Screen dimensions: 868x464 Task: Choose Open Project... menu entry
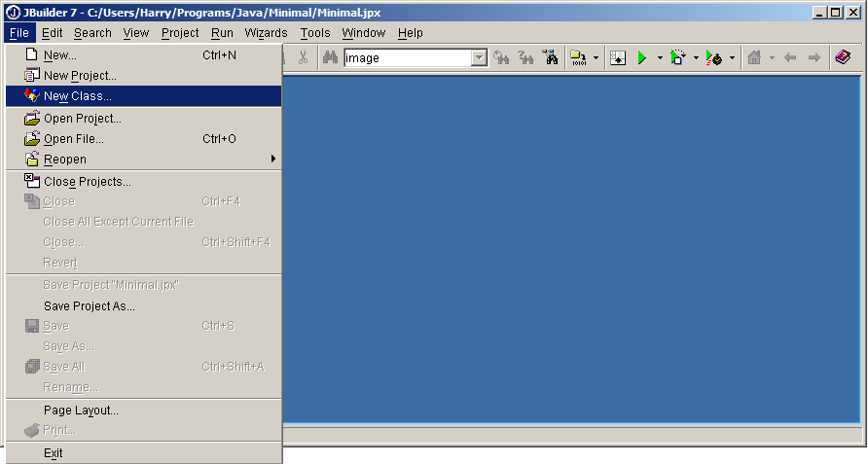[143, 119]
